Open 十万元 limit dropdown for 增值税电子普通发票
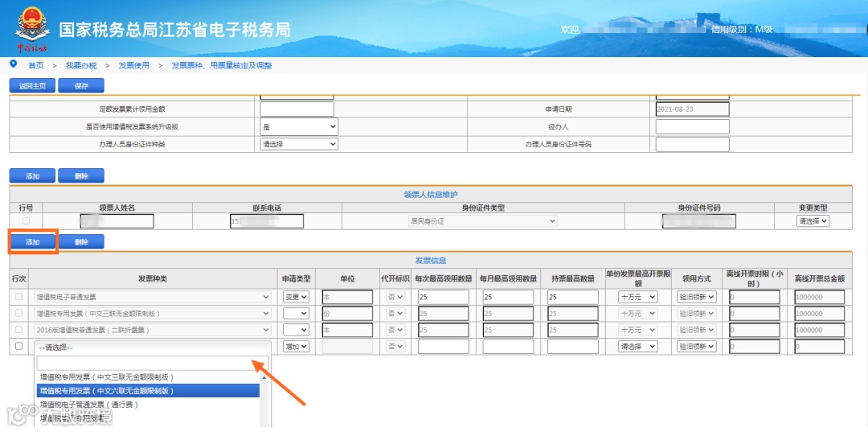This screenshot has width=868, height=432. click(637, 297)
